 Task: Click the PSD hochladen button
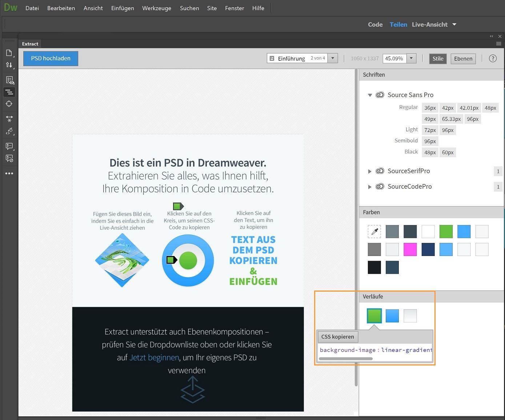[51, 58]
